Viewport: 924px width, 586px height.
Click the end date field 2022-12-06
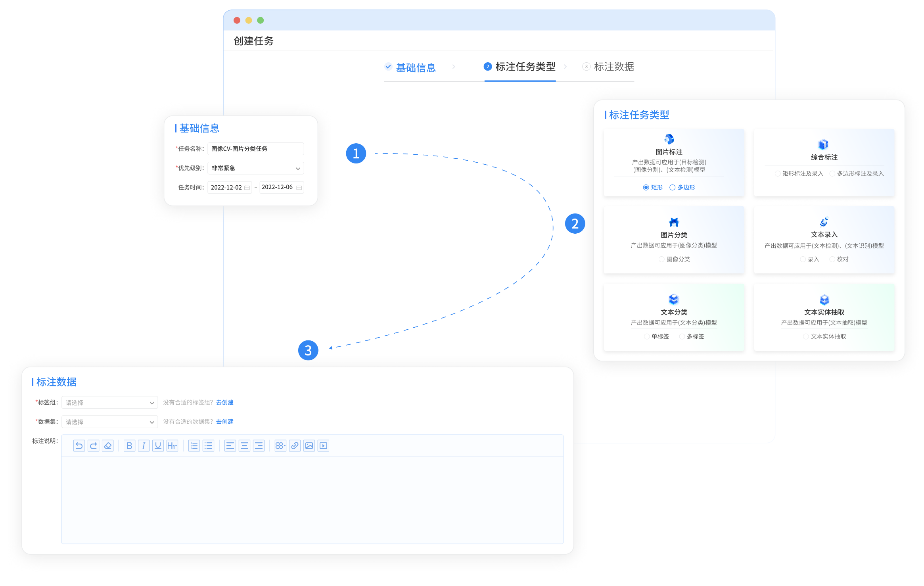pyautogui.click(x=282, y=187)
